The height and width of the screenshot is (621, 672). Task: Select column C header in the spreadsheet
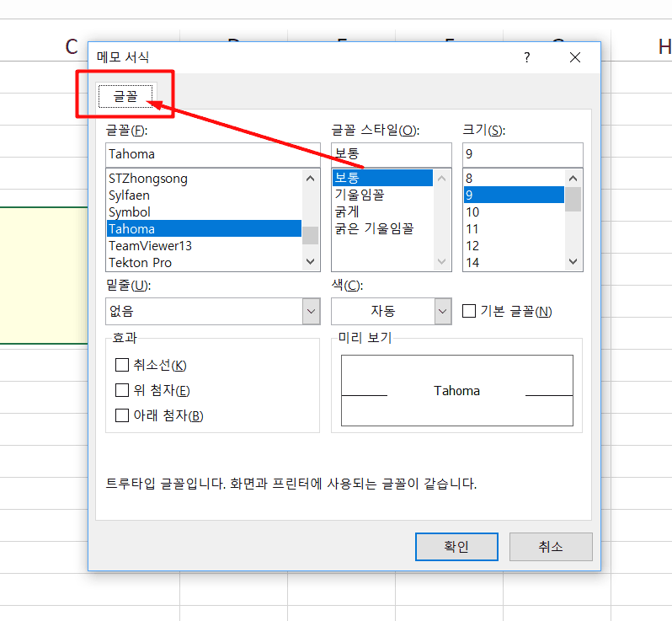pyautogui.click(x=71, y=46)
